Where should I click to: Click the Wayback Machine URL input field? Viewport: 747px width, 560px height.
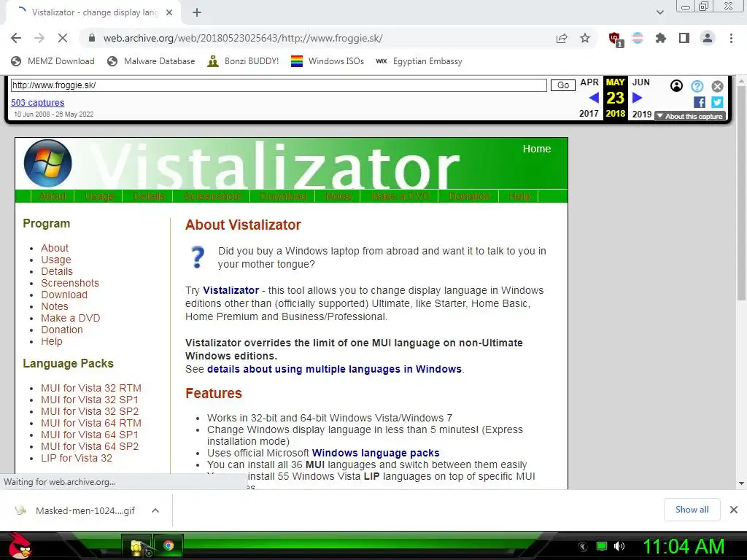coord(279,85)
